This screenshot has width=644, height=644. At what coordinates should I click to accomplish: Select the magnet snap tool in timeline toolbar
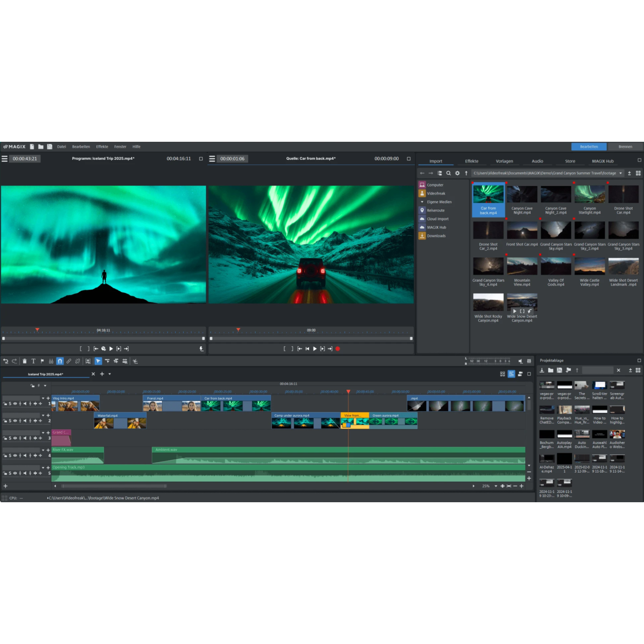point(60,361)
